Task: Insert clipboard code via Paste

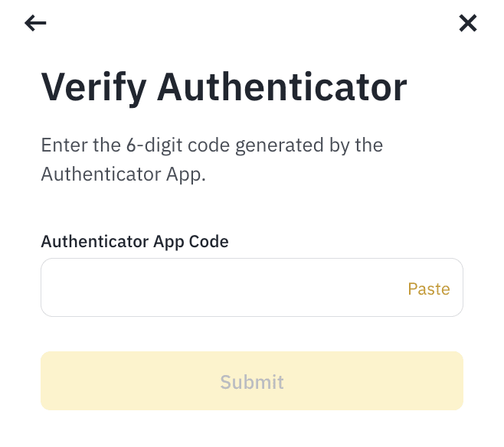Action: point(429,289)
